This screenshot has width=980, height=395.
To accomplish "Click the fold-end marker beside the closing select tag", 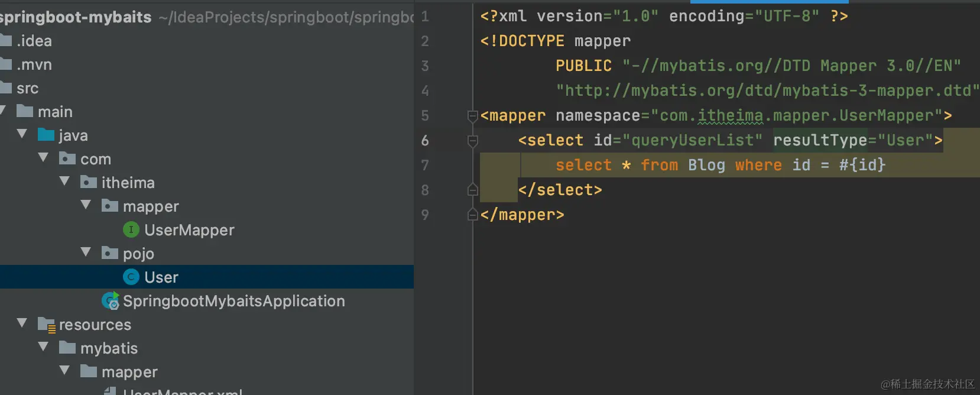I will (472, 190).
